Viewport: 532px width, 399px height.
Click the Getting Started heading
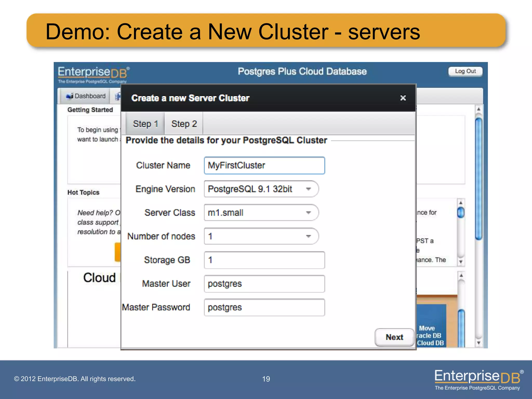tap(90, 110)
